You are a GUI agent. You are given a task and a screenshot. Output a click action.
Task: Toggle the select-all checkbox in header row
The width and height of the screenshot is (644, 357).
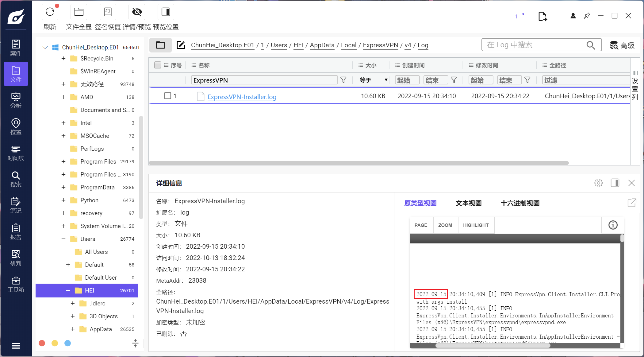[x=158, y=65]
